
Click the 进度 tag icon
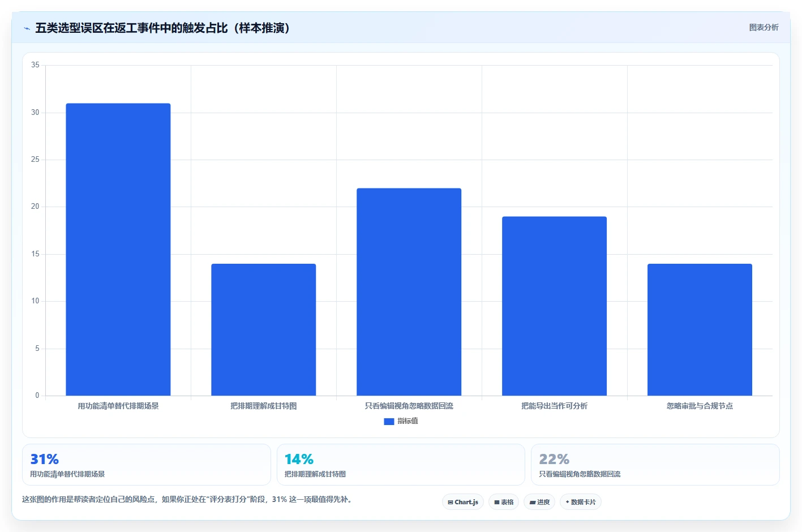tap(533, 503)
